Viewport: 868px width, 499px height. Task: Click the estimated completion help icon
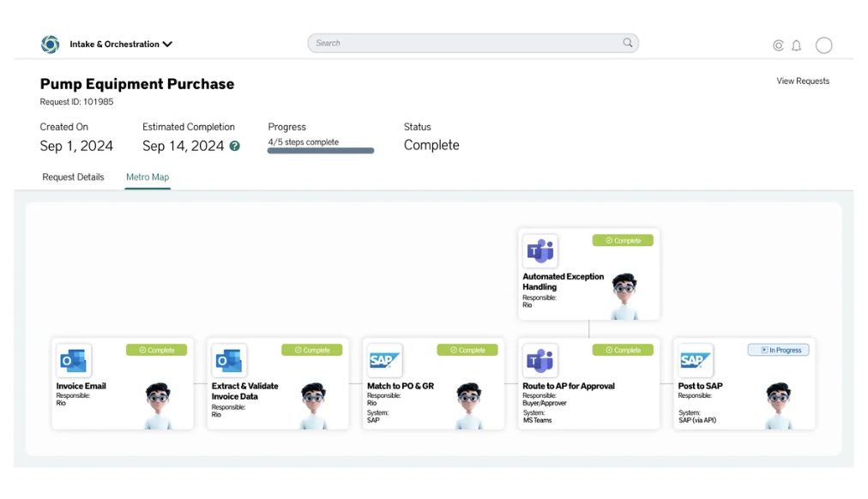(x=235, y=147)
